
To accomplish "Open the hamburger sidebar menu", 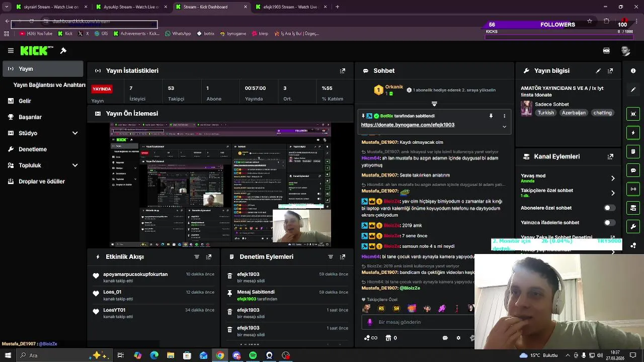I will pos(11,51).
